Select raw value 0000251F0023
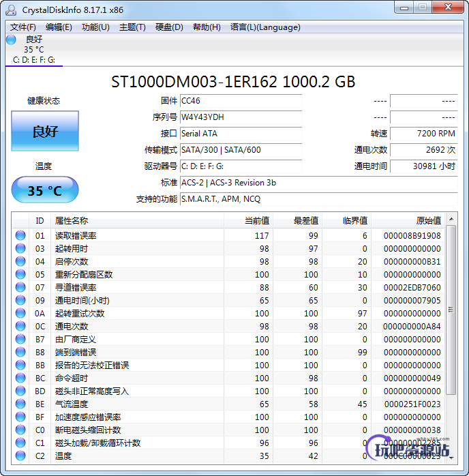469x476 pixels. tap(412, 404)
